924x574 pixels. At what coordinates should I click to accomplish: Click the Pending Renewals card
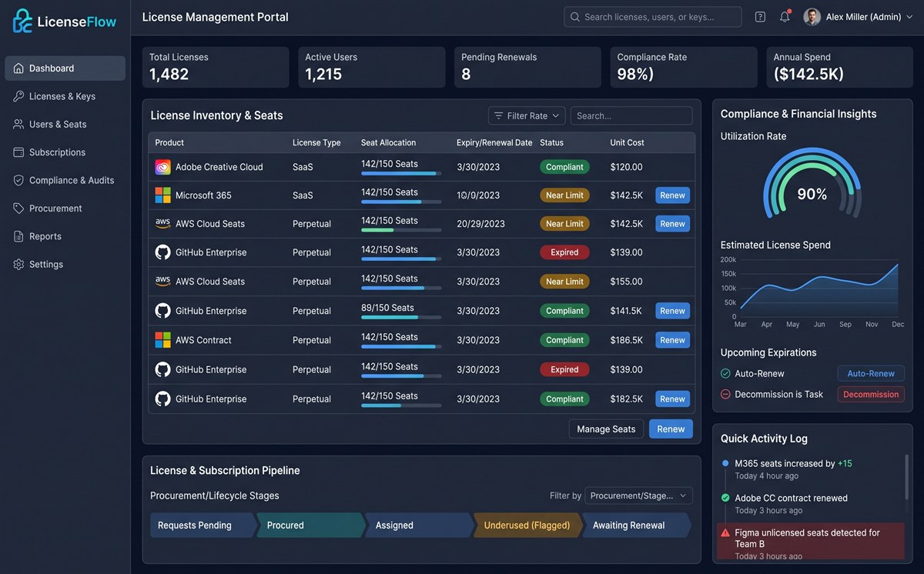point(527,67)
